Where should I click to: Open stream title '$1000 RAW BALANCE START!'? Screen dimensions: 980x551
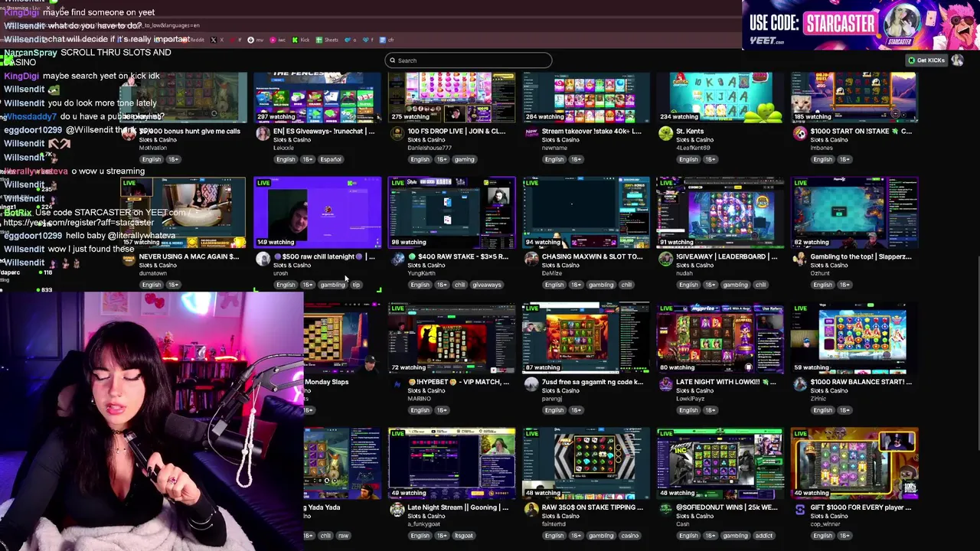(x=861, y=382)
